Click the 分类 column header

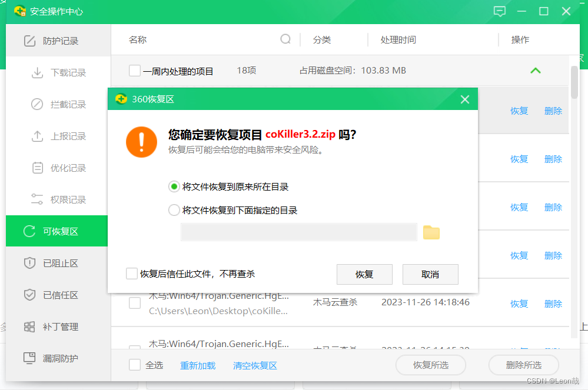coord(322,40)
